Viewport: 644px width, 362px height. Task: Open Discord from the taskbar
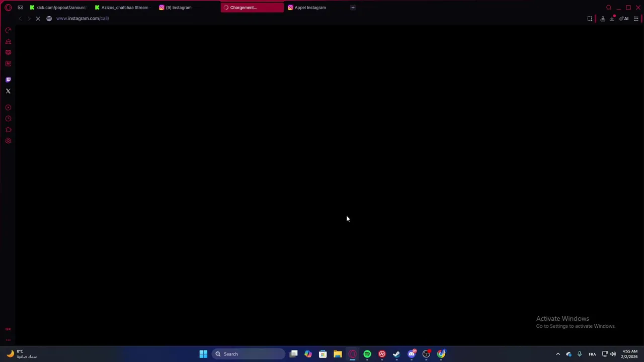412,354
